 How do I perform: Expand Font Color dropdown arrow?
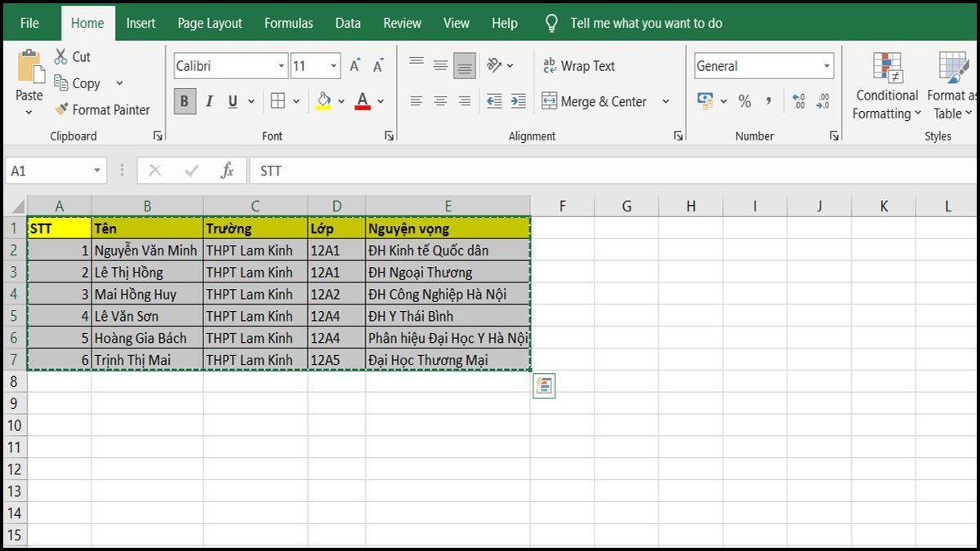381,101
